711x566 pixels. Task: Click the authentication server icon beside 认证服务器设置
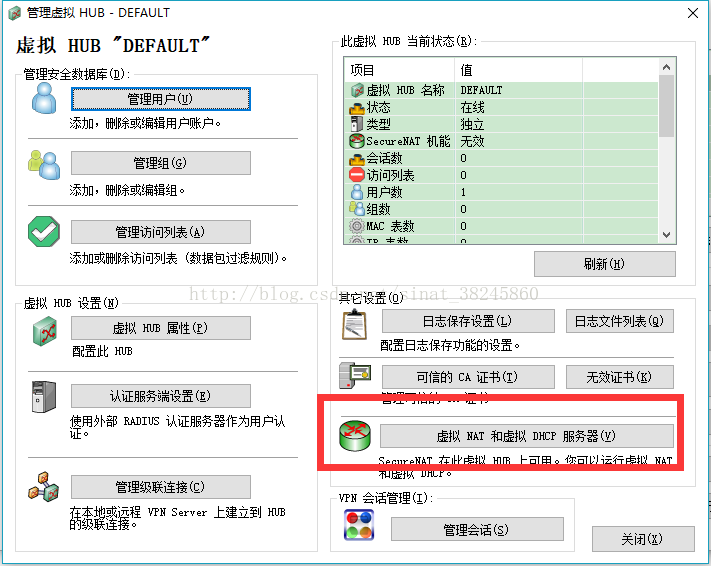pos(45,397)
